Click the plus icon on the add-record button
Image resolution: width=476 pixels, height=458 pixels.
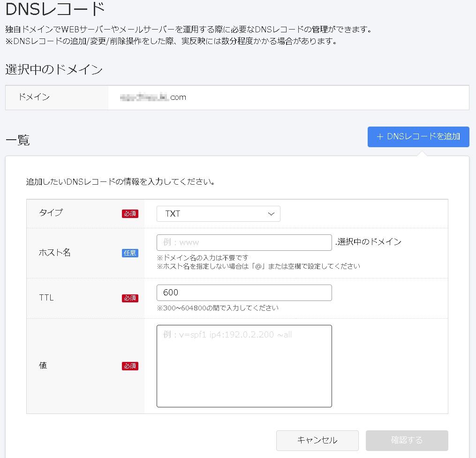tap(380, 137)
